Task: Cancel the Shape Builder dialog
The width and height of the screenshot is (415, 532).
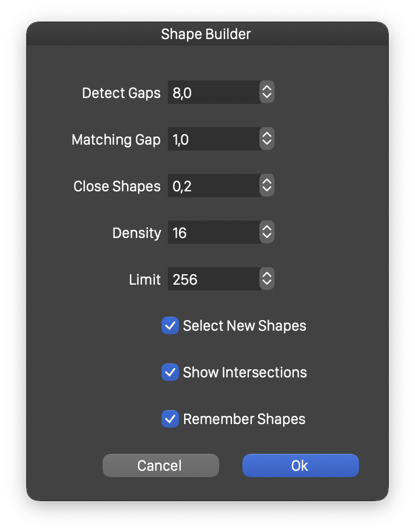Action: pos(161,466)
